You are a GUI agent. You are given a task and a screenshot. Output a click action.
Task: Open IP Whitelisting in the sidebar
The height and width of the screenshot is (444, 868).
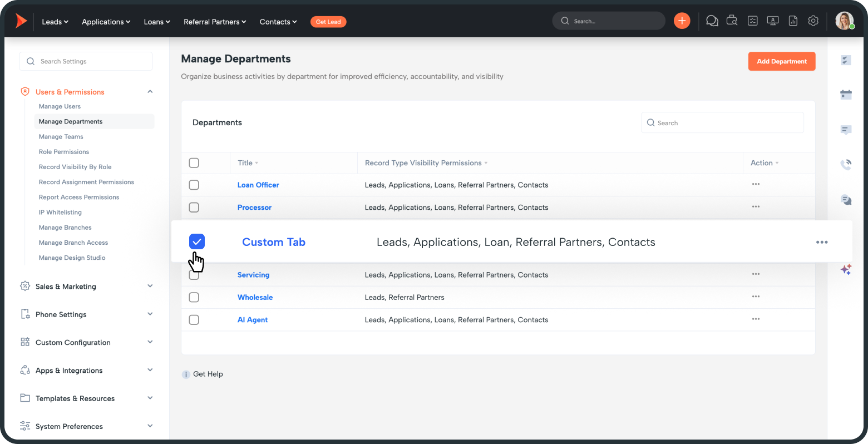coord(60,212)
